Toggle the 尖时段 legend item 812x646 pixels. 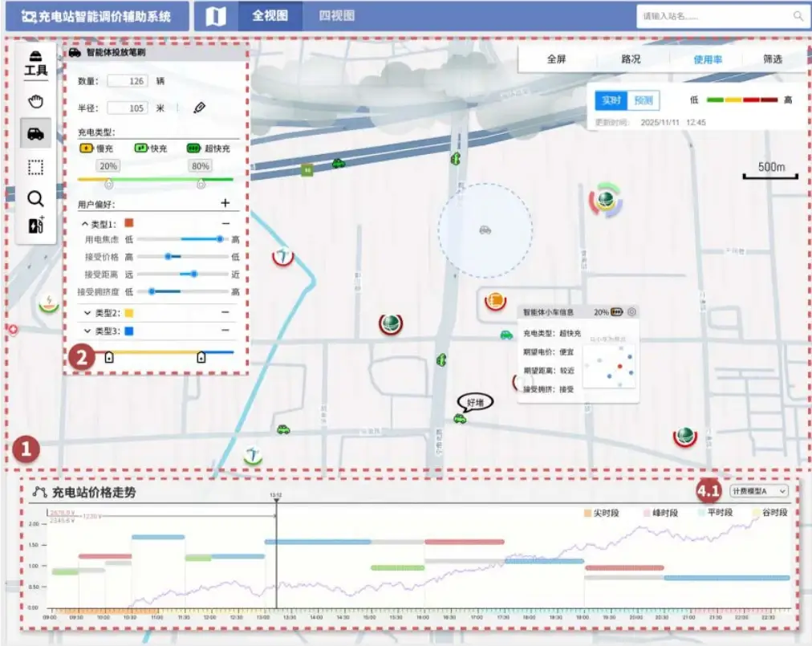coord(602,513)
